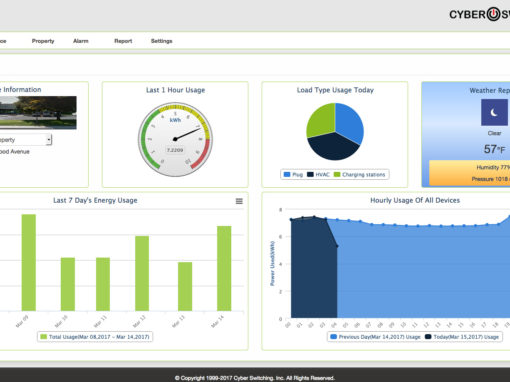510x382 pixels.
Task: Click the property photo thumbnail
Action: (38, 113)
